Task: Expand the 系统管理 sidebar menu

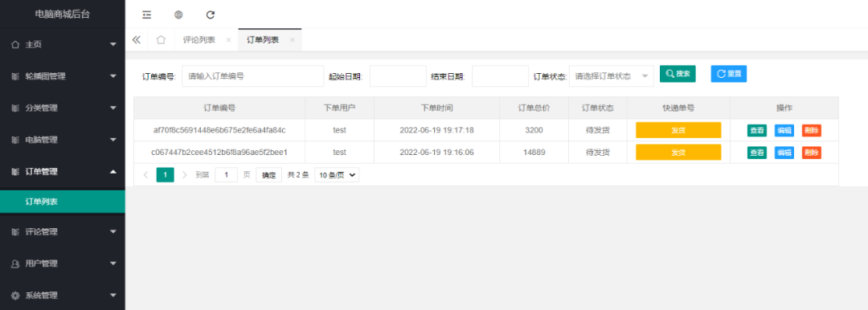Action: point(63,295)
